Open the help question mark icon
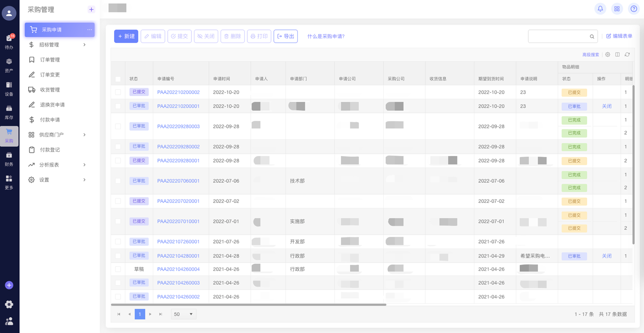The height and width of the screenshot is (333, 644). tap(634, 8)
